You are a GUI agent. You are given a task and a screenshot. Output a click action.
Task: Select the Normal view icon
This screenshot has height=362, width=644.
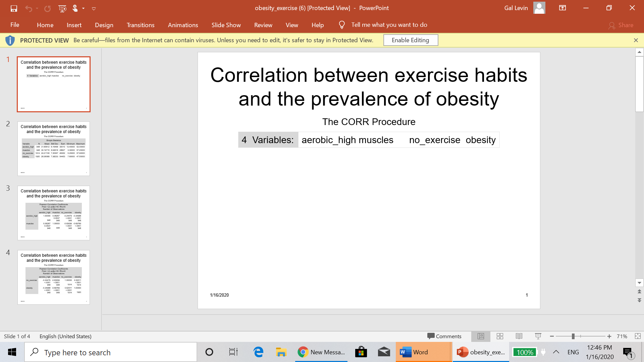(x=481, y=336)
